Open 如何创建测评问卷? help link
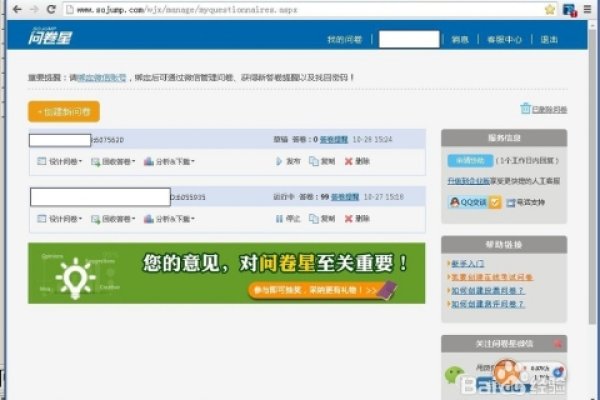The width and height of the screenshot is (600, 400). [x=488, y=304]
